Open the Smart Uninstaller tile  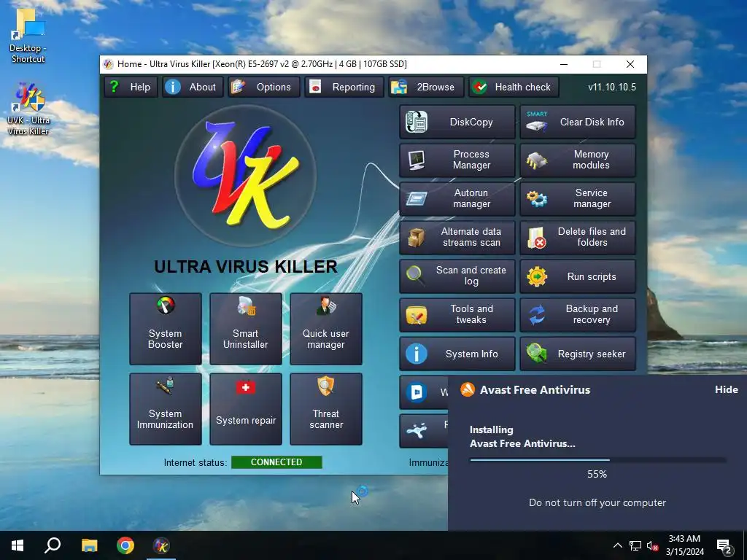(246, 329)
